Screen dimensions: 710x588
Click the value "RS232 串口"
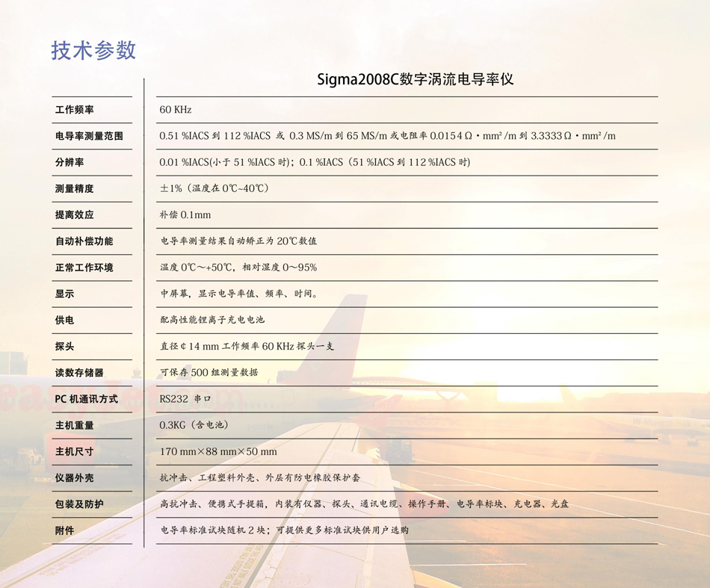[x=185, y=399]
